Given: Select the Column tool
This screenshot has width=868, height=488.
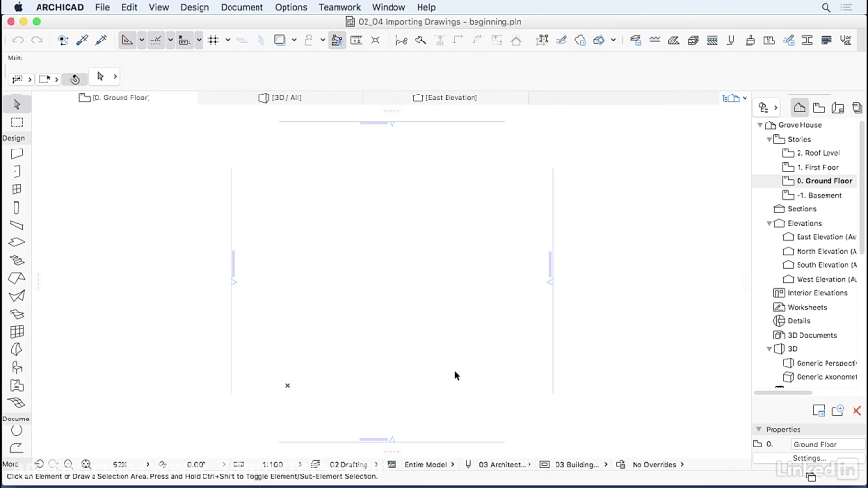Looking at the screenshot, I should (x=16, y=207).
